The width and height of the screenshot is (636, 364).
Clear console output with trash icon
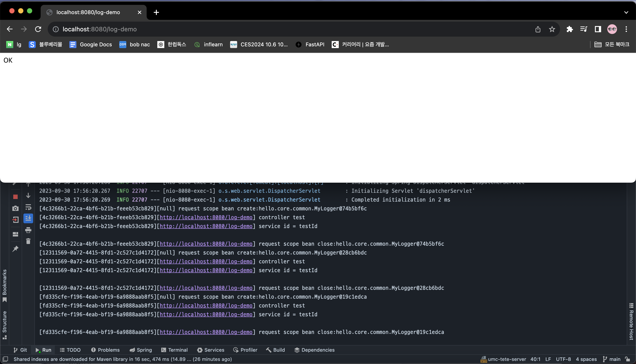tap(28, 241)
